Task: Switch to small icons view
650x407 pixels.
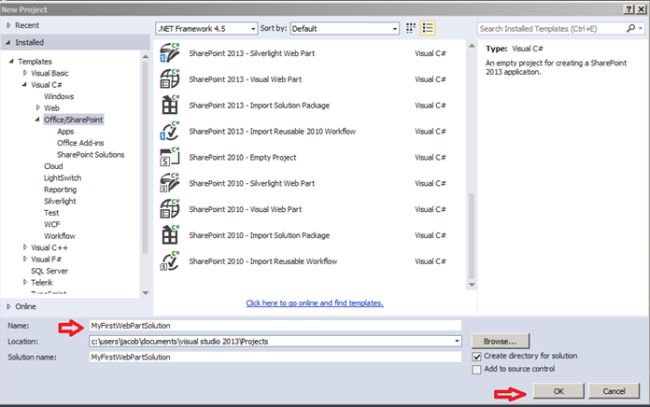Action: pos(410,28)
